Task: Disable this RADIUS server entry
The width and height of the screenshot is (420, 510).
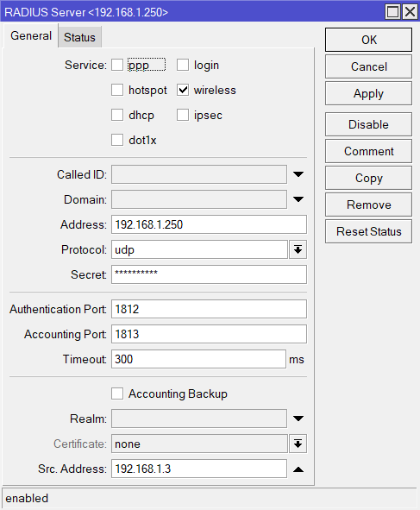Action: (x=368, y=124)
